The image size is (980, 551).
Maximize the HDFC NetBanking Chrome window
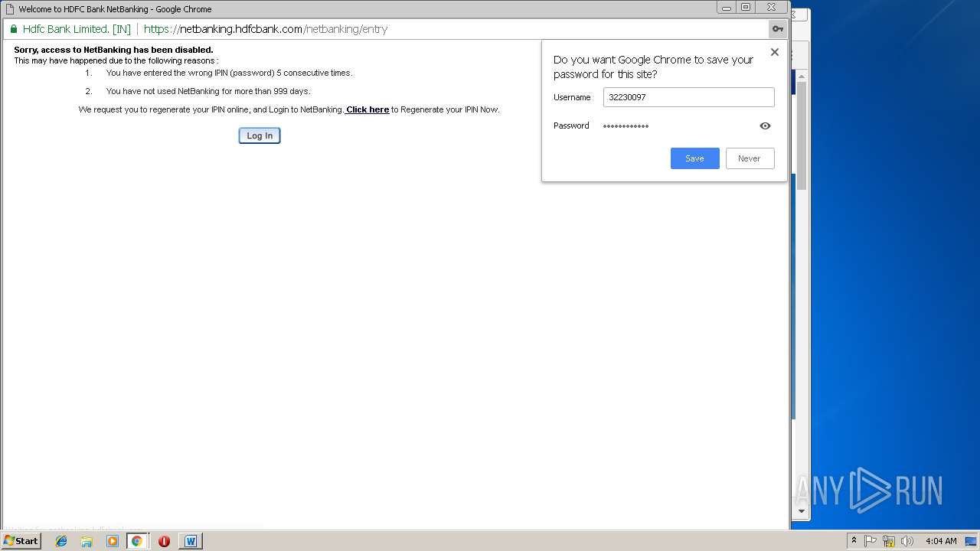746,8
